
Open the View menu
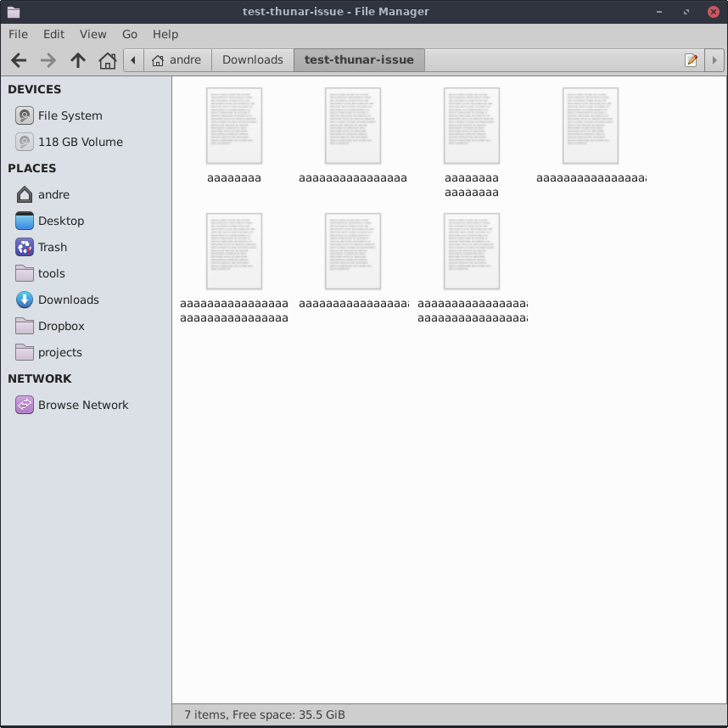92,34
